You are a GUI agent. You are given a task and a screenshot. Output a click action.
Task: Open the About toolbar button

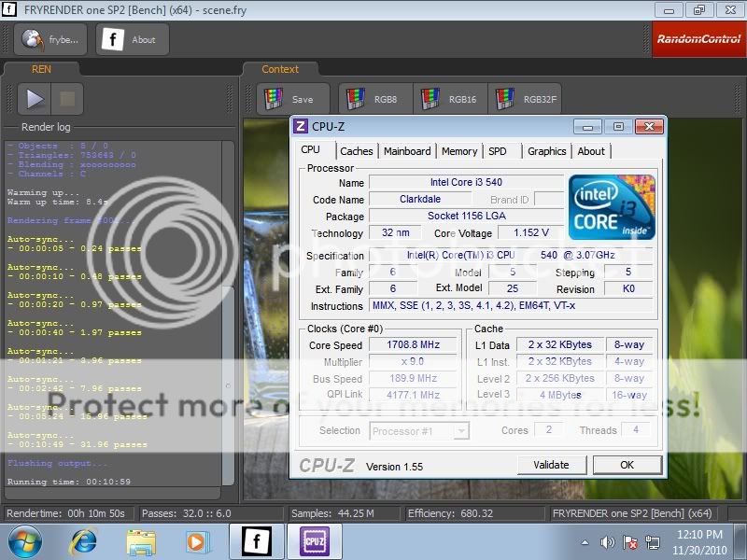tap(133, 40)
